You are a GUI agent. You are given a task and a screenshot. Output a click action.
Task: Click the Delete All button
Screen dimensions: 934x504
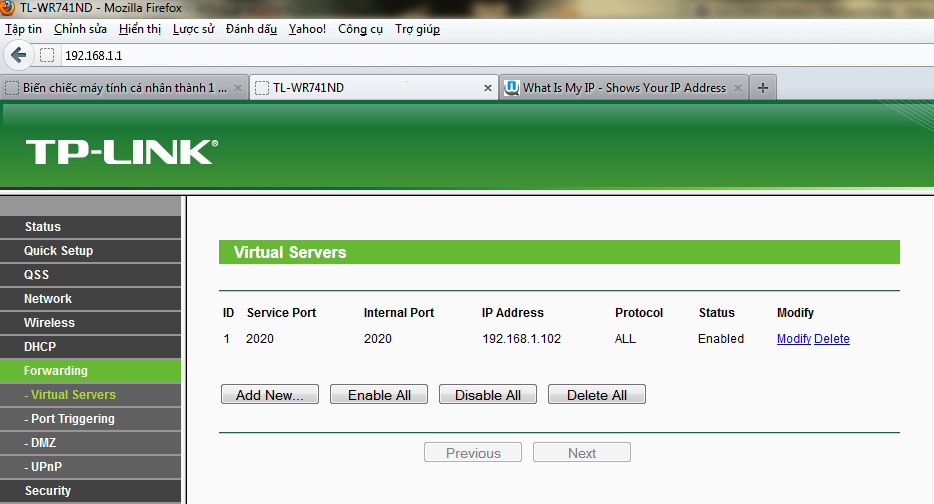coord(597,394)
